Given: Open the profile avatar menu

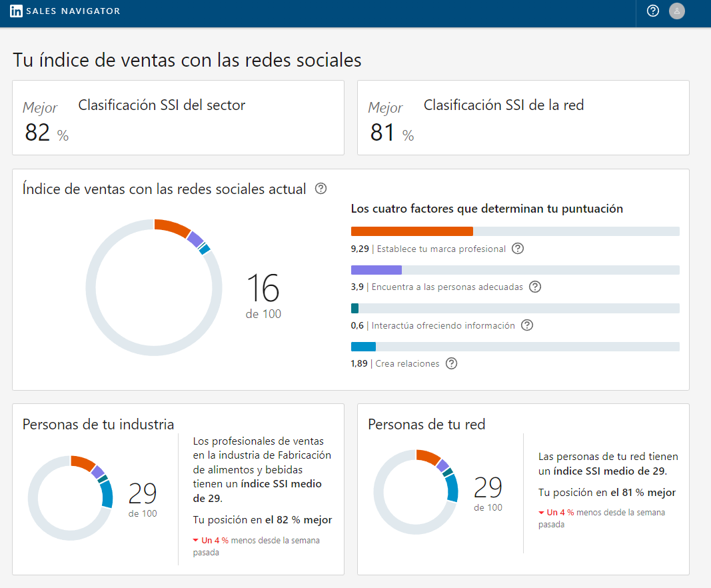Looking at the screenshot, I should [676, 11].
